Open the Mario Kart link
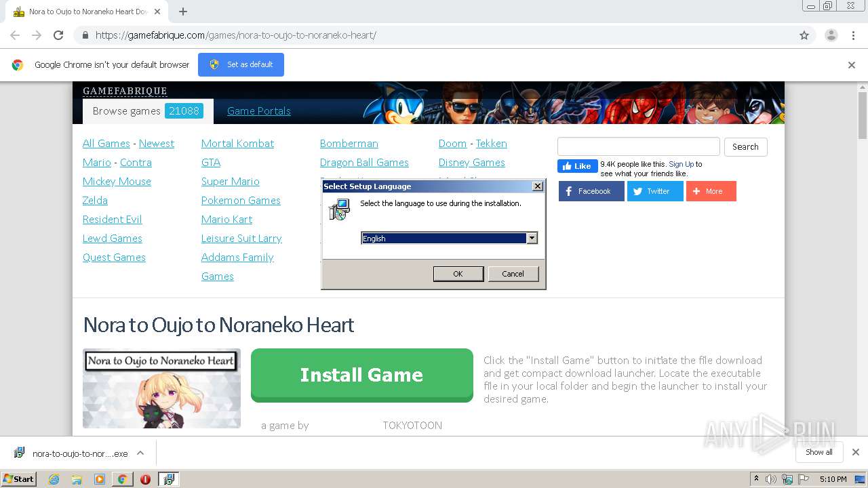Screen dimensions: 868x488 (226, 220)
